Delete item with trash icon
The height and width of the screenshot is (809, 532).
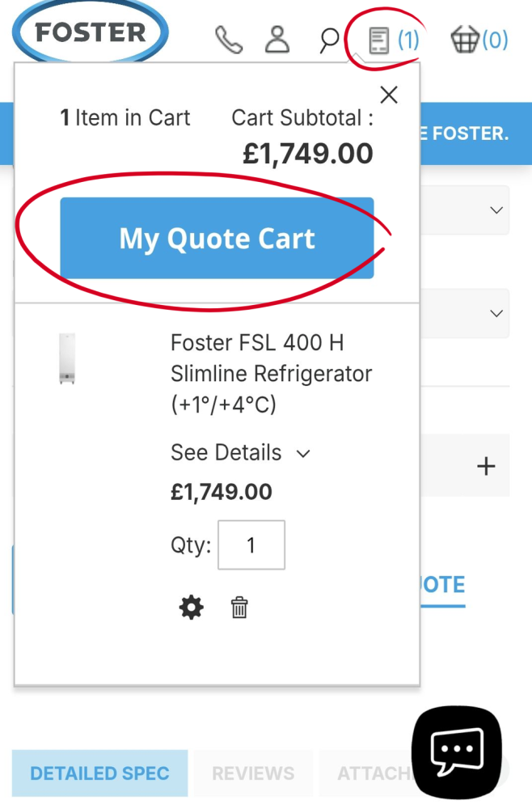(x=239, y=608)
